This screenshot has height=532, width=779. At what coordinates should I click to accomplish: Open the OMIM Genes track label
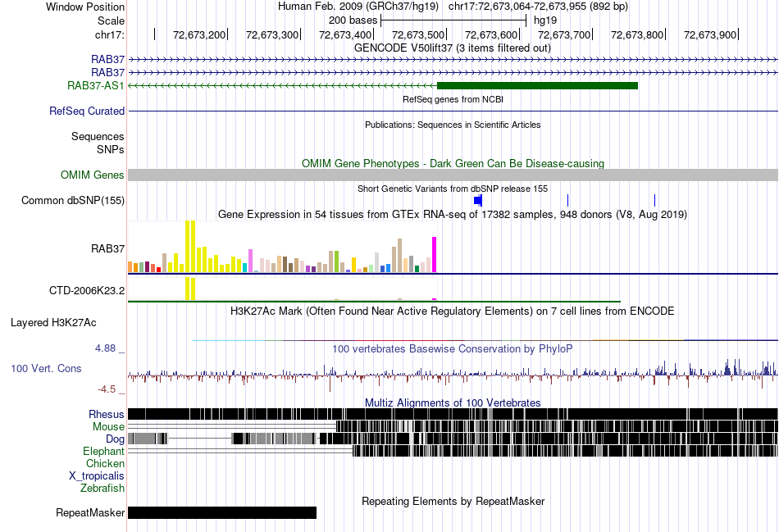point(93,175)
